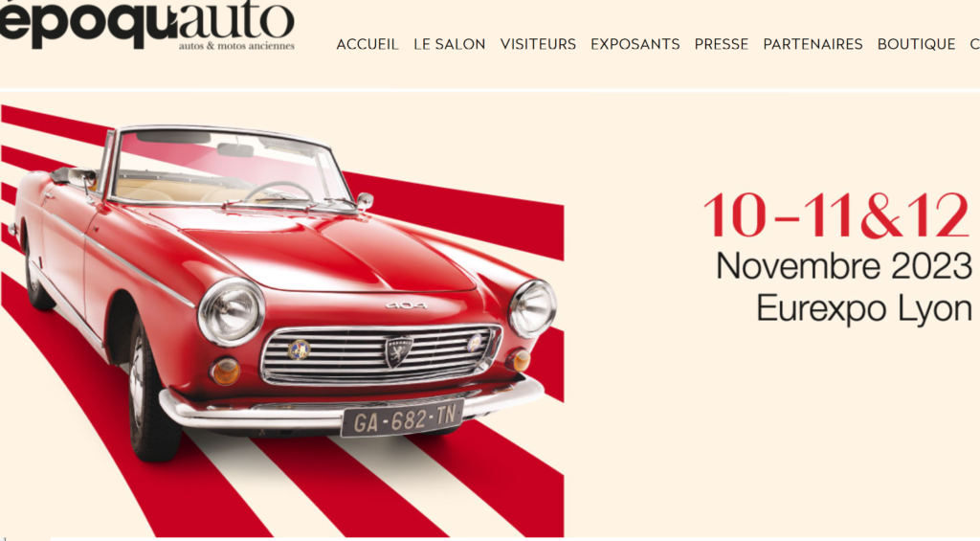This screenshot has width=980, height=541.
Task: Open the LE SALON menu
Action: click(x=450, y=44)
